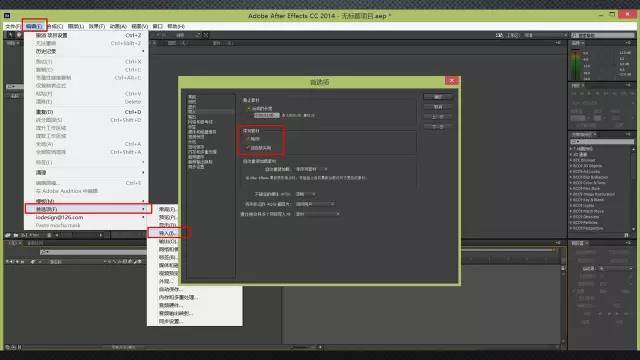Screen dimensions: 640x360
Task: Choose the highlighted Import preferences submenu item
Action: pos(168,233)
